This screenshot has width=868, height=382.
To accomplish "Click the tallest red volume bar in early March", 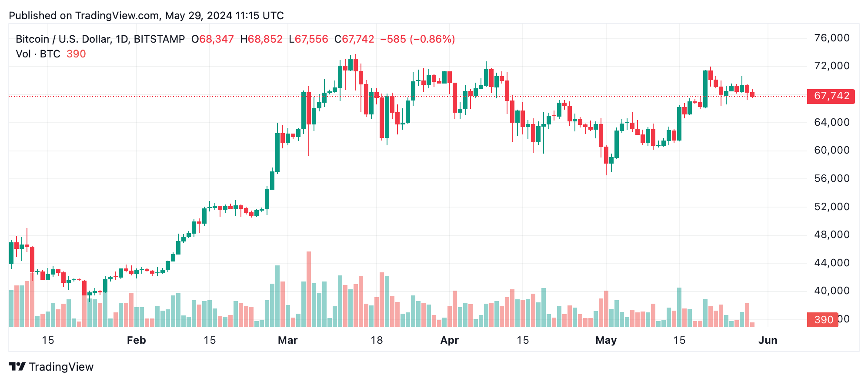I will (309, 289).
